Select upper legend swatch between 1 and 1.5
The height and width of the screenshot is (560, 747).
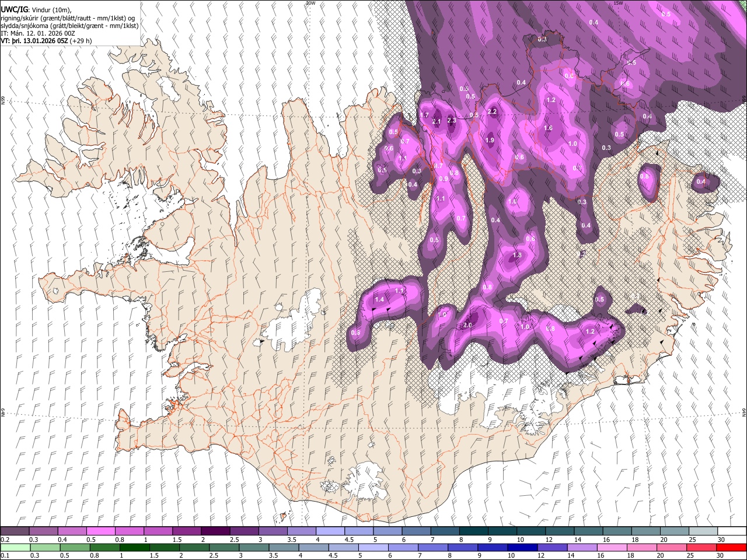(158, 531)
